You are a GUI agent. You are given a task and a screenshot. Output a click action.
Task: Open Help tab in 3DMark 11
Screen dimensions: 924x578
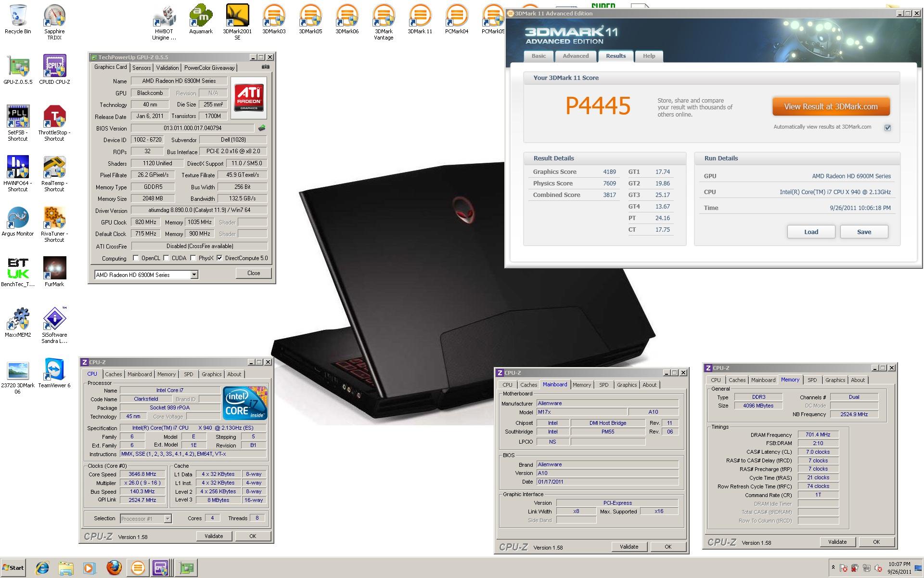coord(649,56)
